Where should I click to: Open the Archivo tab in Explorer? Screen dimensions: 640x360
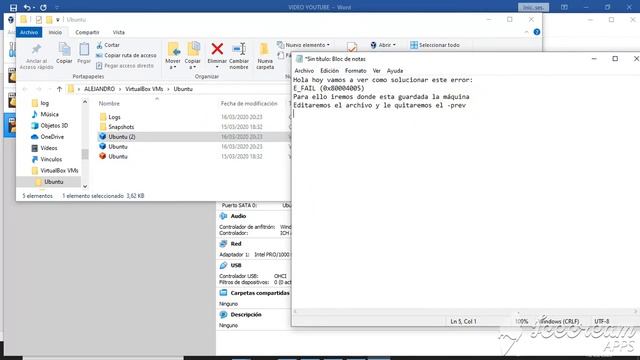(x=29, y=32)
